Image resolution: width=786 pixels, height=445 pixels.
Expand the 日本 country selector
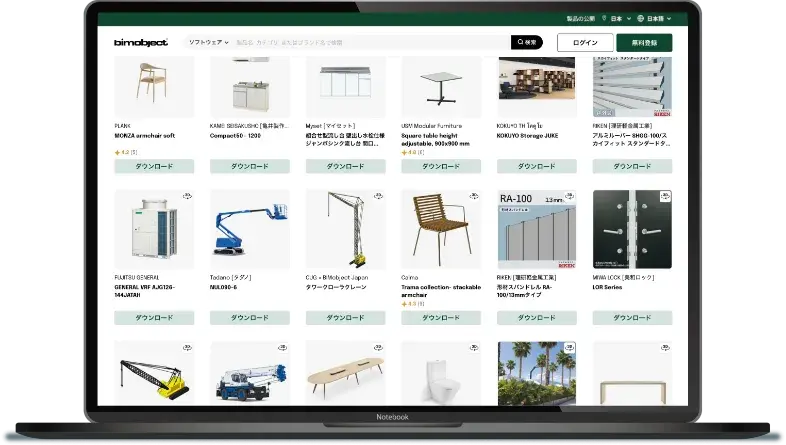click(x=620, y=18)
